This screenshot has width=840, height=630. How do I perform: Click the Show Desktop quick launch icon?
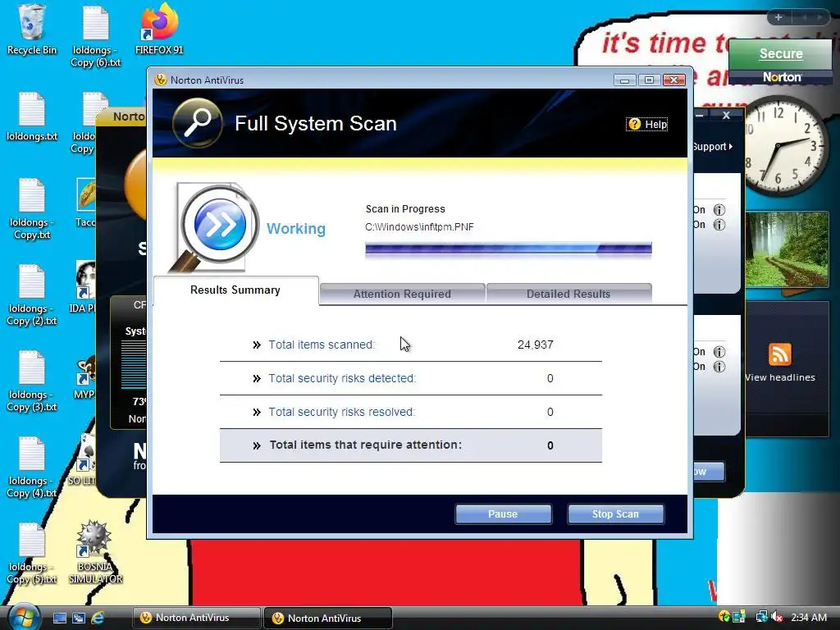(x=59, y=618)
